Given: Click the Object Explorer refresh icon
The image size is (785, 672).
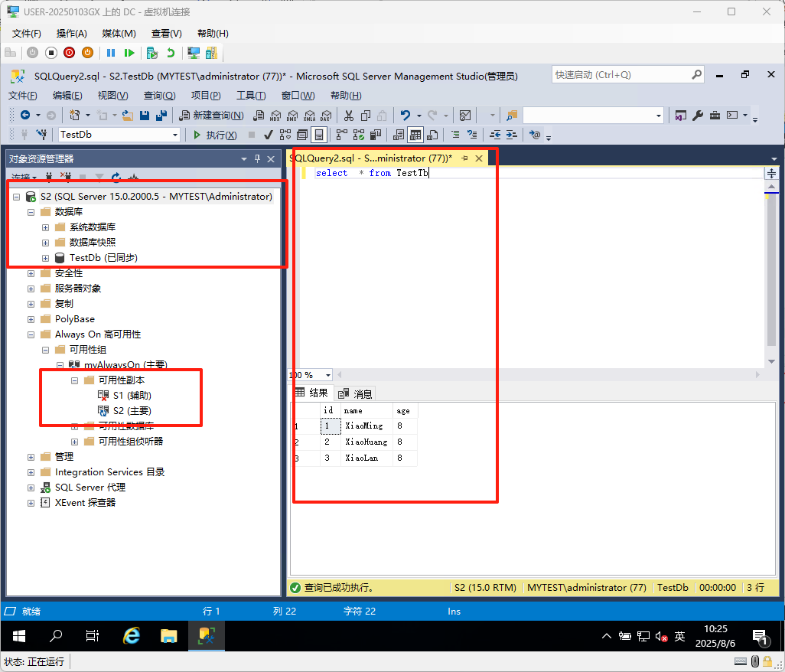Looking at the screenshot, I should 116,178.
